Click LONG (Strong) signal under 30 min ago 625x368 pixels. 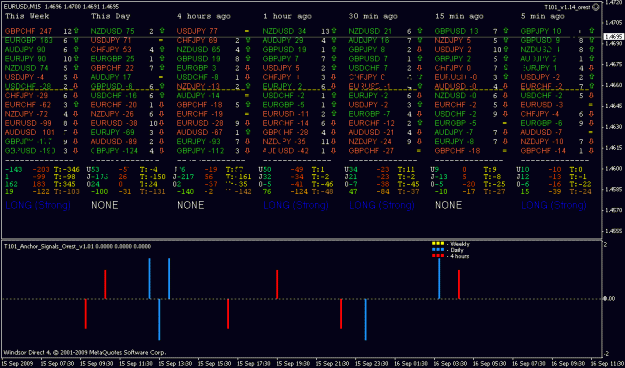tap(382, 206)
